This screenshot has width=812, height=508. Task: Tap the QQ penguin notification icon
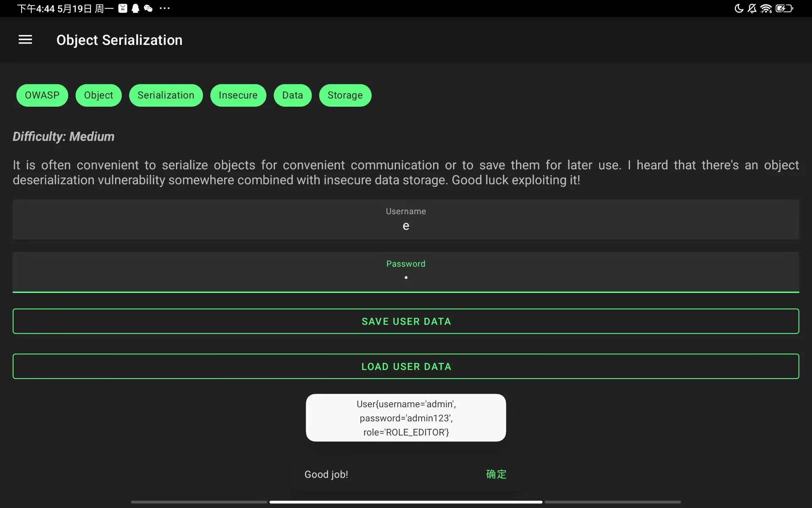click(x=135, y=8)
